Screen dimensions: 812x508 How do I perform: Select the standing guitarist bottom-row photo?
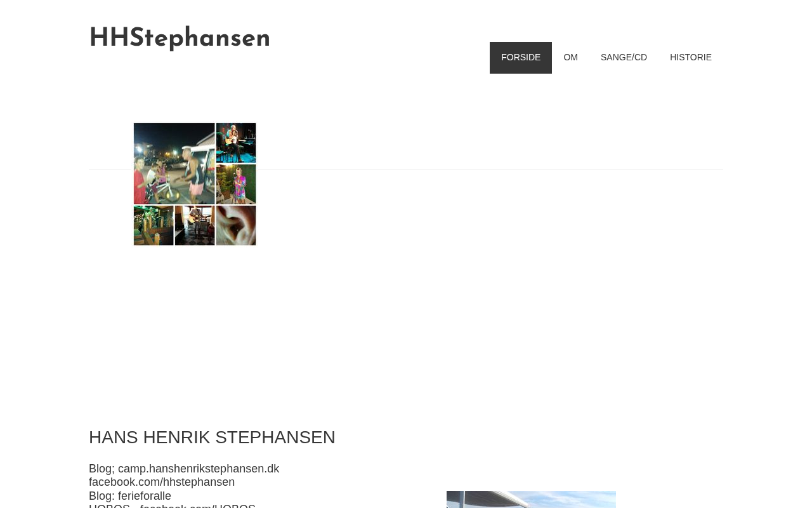[x=195, y=225]
